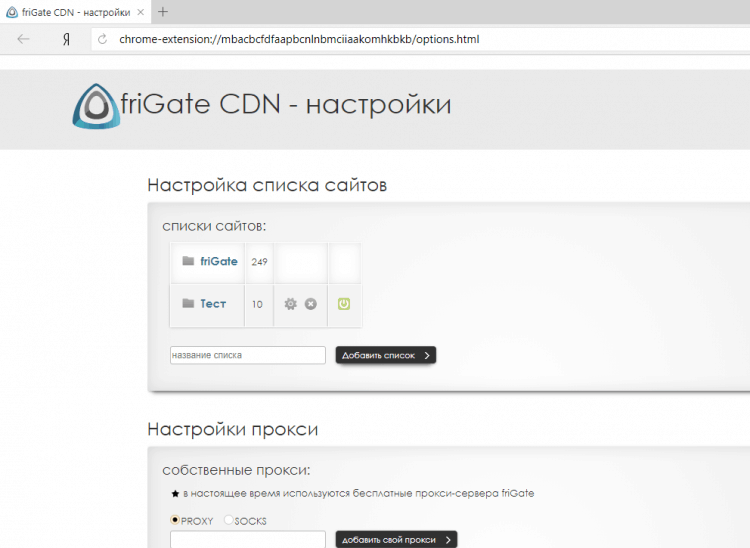The width and height of the screenshot is (750, 548).
Task: Select the friGate CDN - настройки tab
Action: coord(76,12)
